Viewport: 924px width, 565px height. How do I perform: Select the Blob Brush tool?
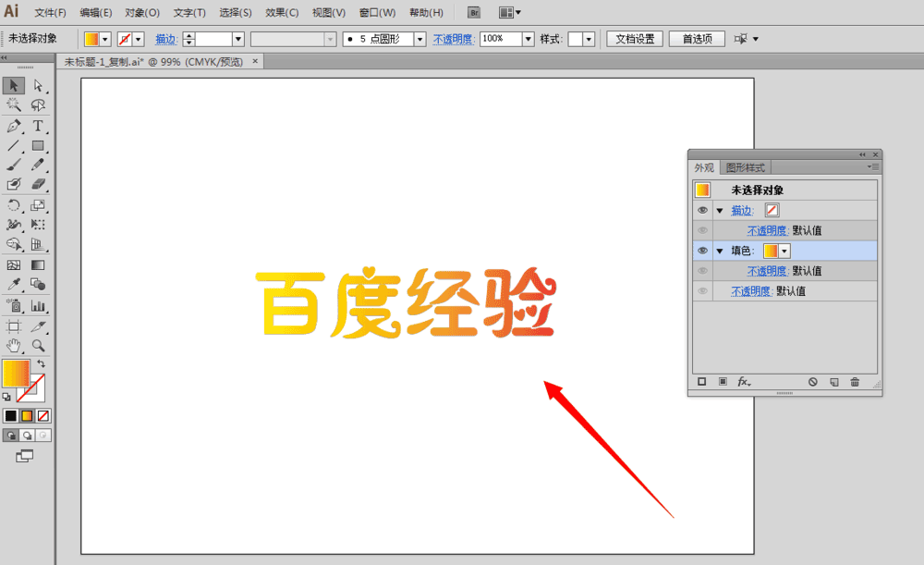(x=14, y=185)
